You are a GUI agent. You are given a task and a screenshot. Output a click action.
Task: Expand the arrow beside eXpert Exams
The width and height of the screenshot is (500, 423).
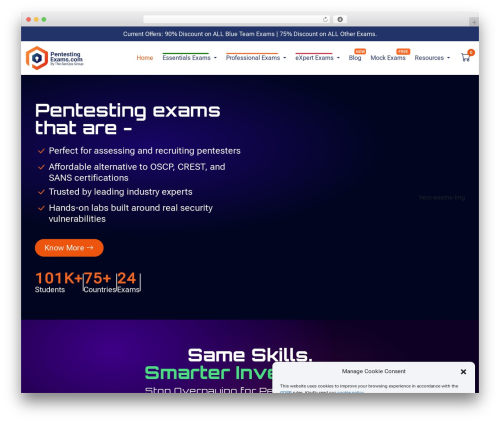coord(338,58)
